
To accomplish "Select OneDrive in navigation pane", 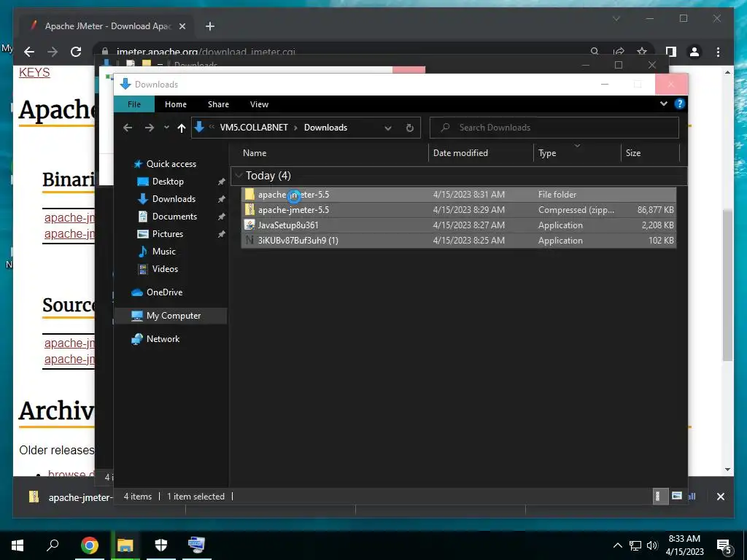I will click(x=164, y=292).
